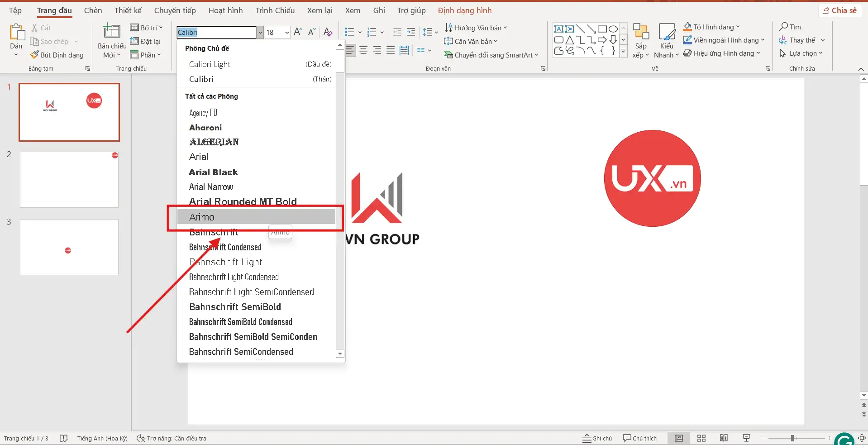Select the text box shape in the gallery
Viewport: 868px width, 445px height.
(559, 29)
